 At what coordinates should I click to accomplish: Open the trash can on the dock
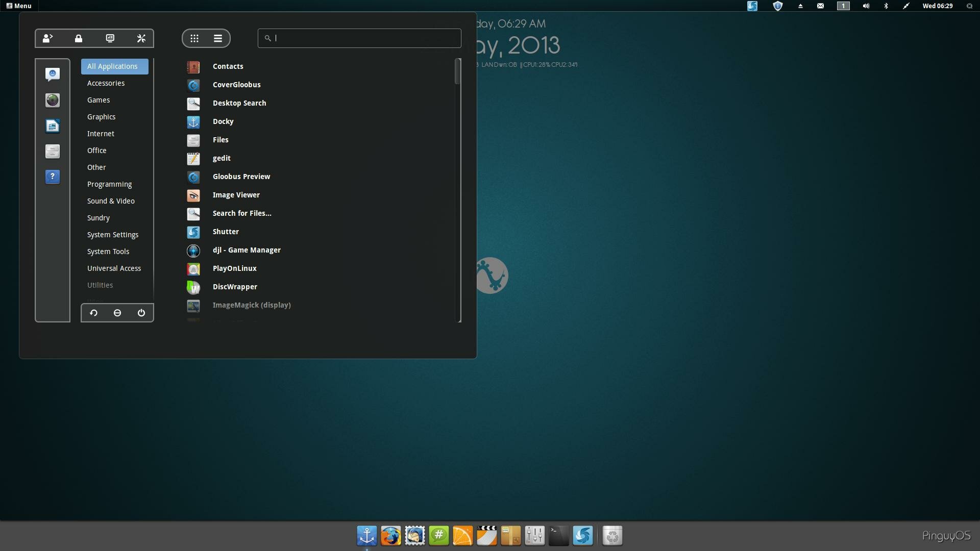click(612, 535)
